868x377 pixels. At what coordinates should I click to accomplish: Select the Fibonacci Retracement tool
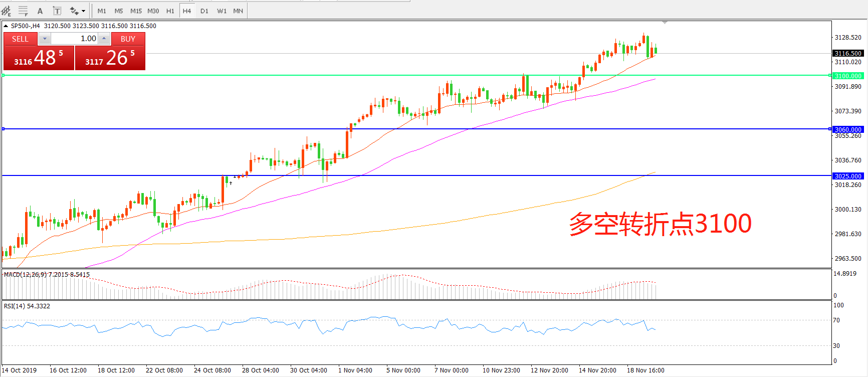coord(23,11)
